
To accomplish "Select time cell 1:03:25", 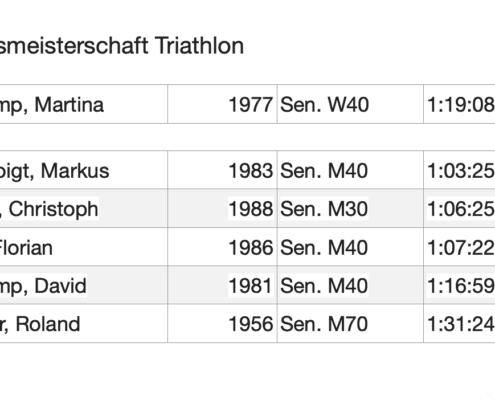I will pyautogui.click(x=459, y=170).
